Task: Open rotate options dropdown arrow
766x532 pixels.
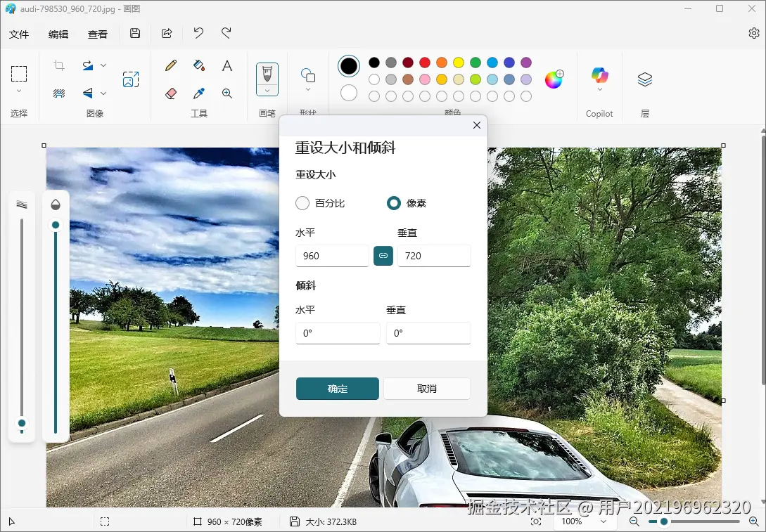Action: click(x=103, y=65)
